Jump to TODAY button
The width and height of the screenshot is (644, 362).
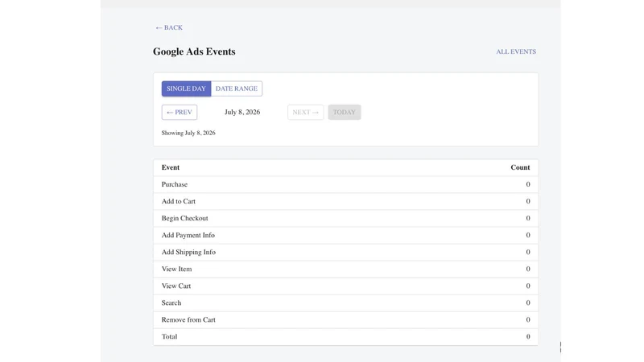tap(345, 112)
